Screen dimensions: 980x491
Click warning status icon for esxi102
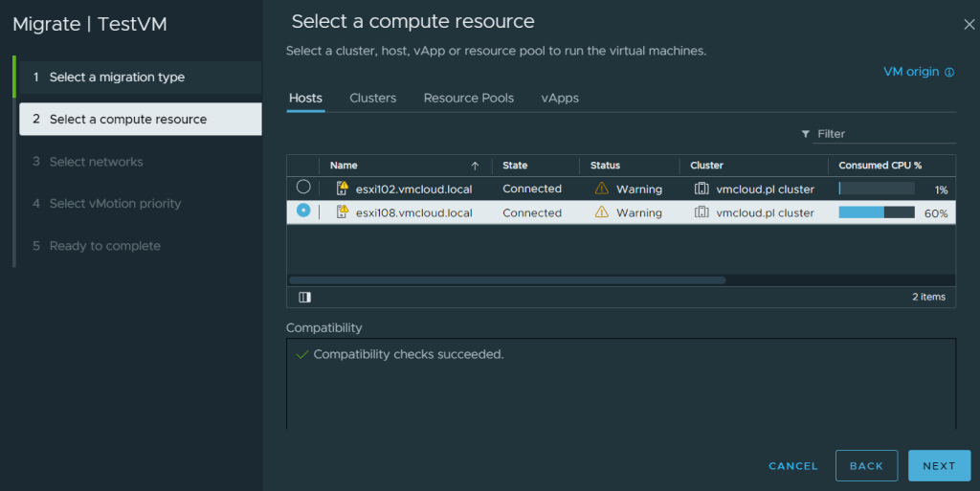pos(601,189)
